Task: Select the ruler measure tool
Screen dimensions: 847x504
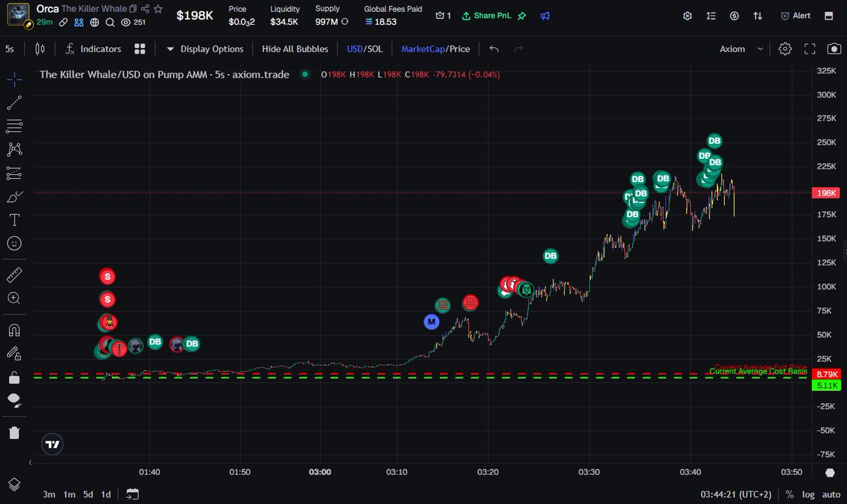Action: (13, 275)
